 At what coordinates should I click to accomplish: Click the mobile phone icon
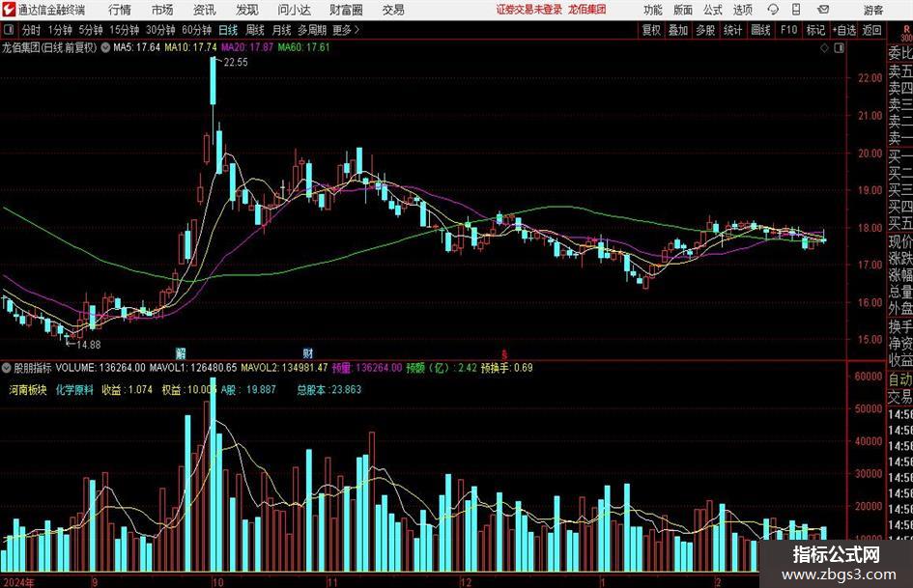tap(796, 10)
